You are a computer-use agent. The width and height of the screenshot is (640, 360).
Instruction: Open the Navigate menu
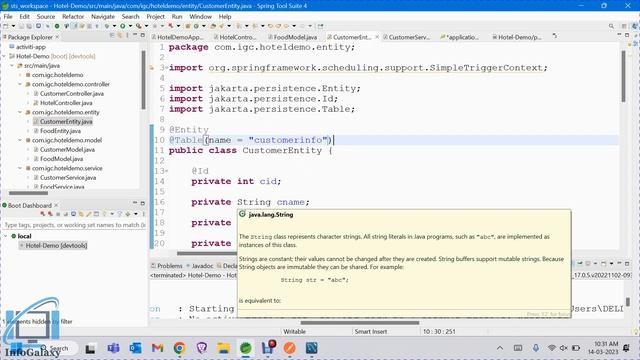point(103,16)
